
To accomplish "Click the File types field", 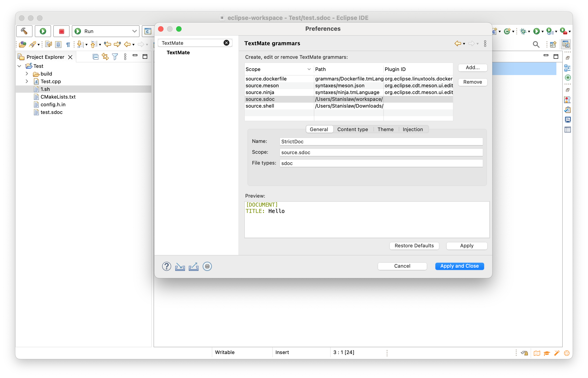I will pos(381,163).
